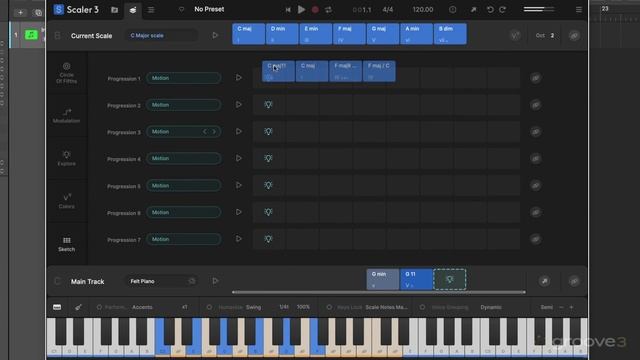
Task: Select the C maj scale chord
Action: 248,34
